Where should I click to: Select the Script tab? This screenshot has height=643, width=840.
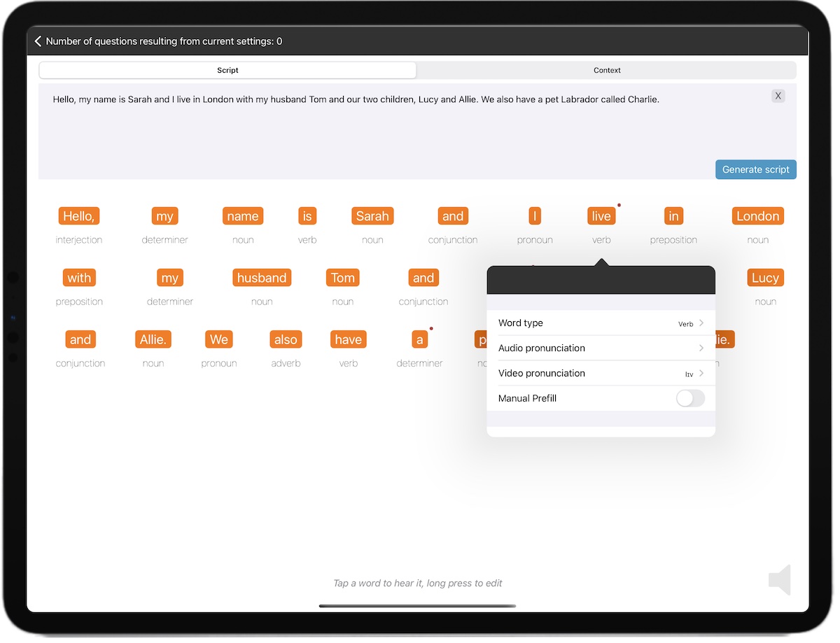[x=227, y=70]
